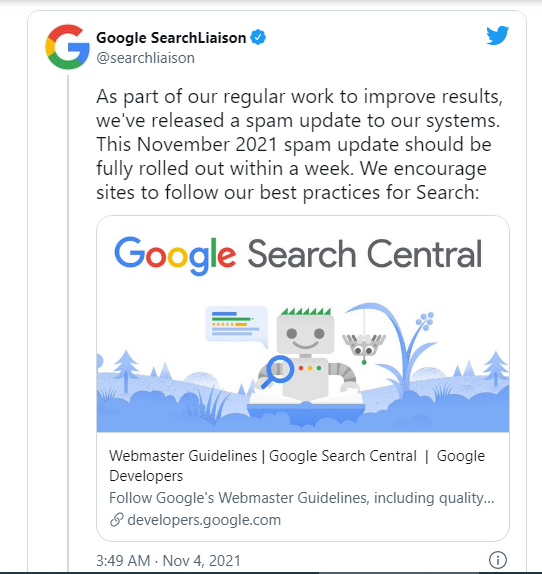Click the 'Search Central' heading in card image
Image resolution: width=542 pixels, height=574 pixels.
point(365,254)
